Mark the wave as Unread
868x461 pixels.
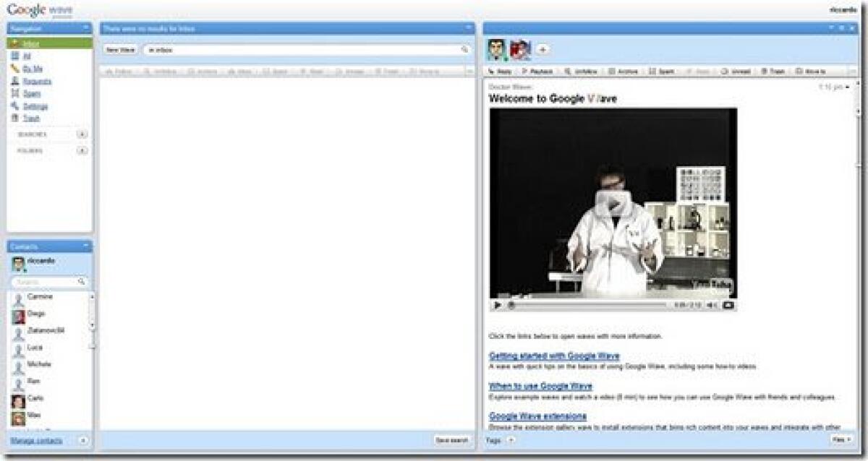coord(736,72)
